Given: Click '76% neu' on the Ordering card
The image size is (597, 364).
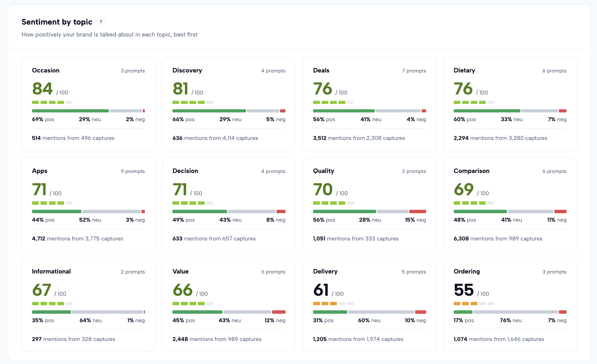Looking at the screenshot, I should pos(511,320).
